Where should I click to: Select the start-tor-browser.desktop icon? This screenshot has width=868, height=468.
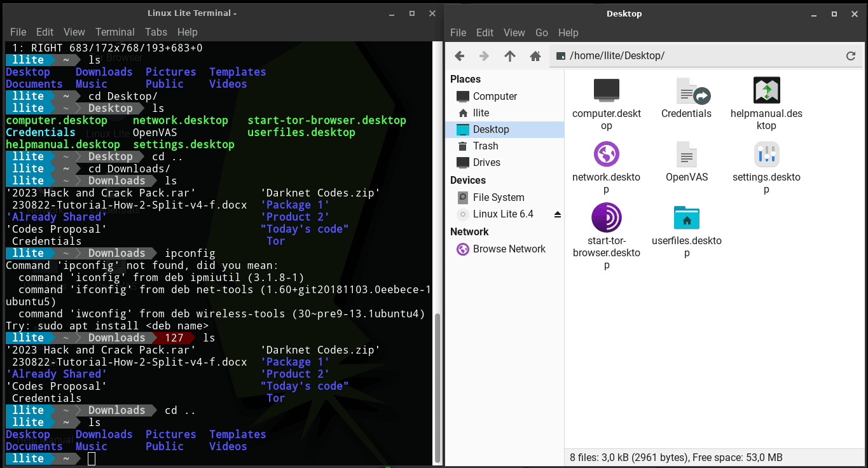[x=606, y=218]
